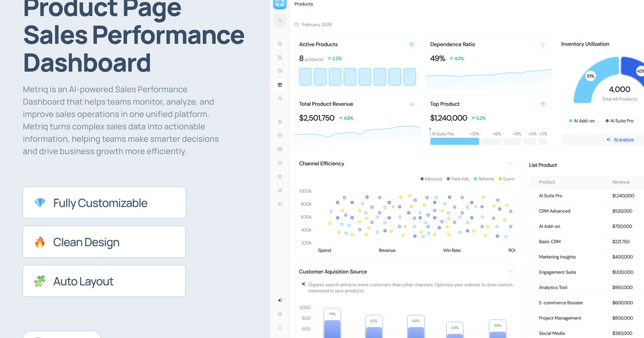Click the cube icon on Top Product card
644x338 pixels.
[x=543, y=104]
